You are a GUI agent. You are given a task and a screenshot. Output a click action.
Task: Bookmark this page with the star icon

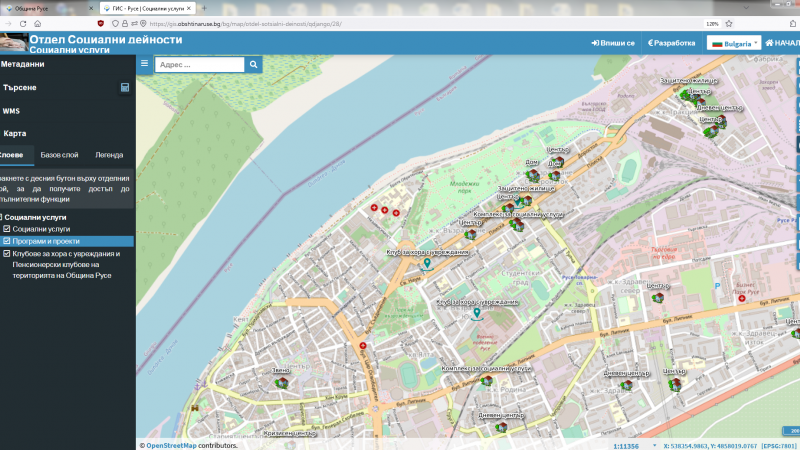[729, 23]
